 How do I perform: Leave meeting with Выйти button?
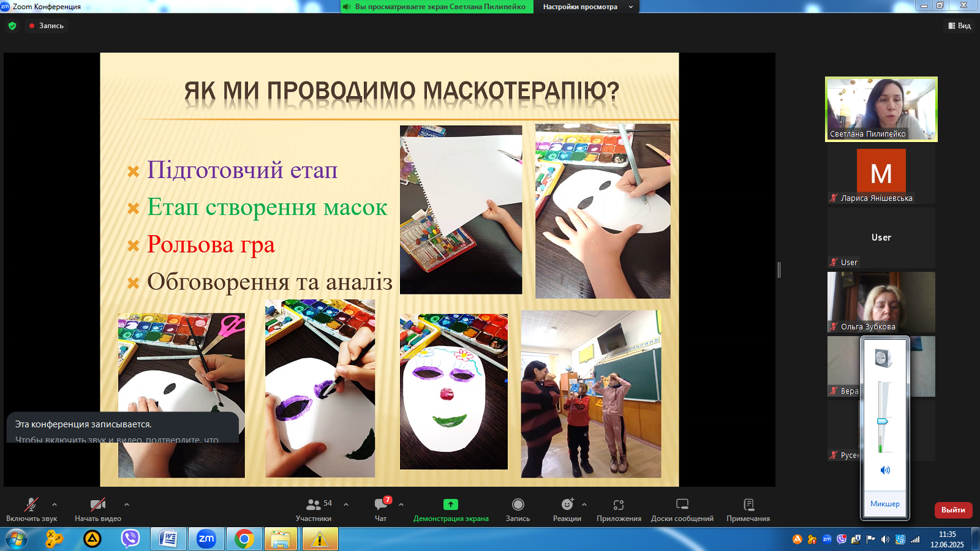coord(953,509)
